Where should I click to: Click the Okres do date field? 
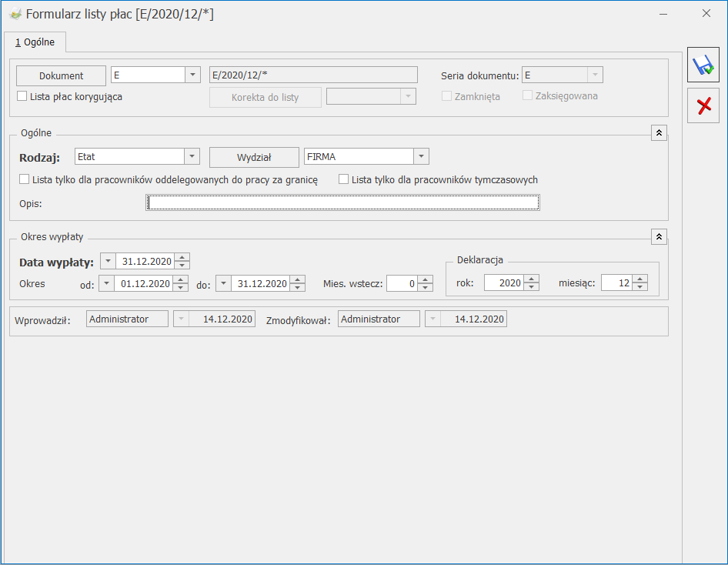click(260, 283)
